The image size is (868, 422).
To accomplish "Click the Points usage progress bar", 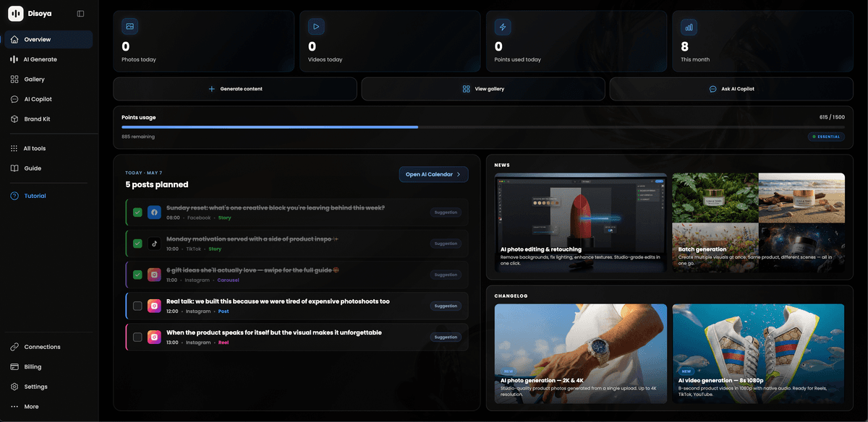I will pos(483,127).
